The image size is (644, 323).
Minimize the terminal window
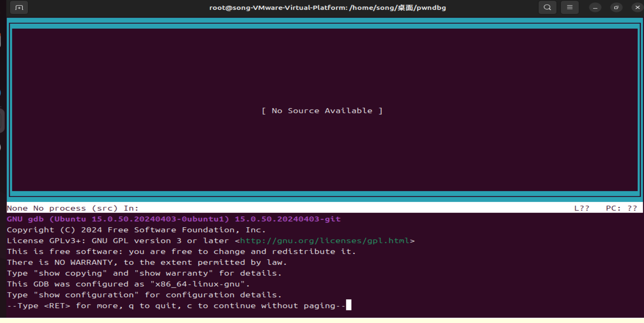tap(595, 8)
